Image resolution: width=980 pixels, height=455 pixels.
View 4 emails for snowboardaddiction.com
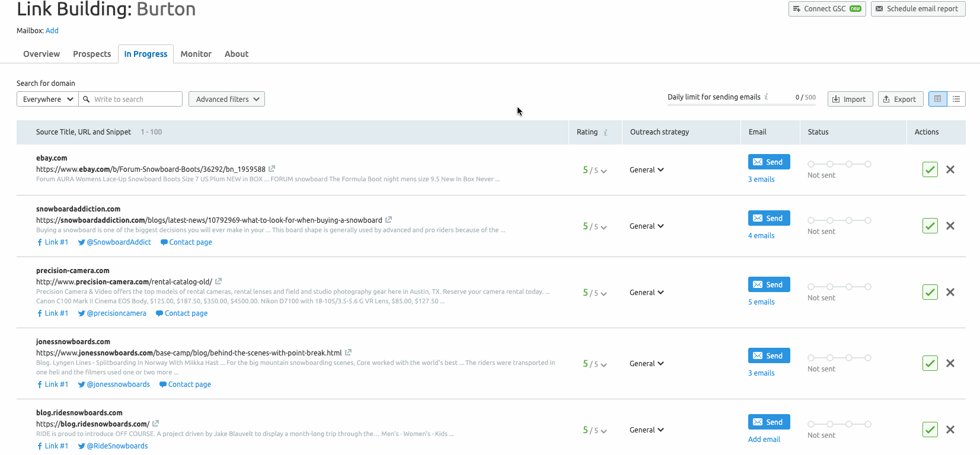pyautogui.click(x=761, y=236)
